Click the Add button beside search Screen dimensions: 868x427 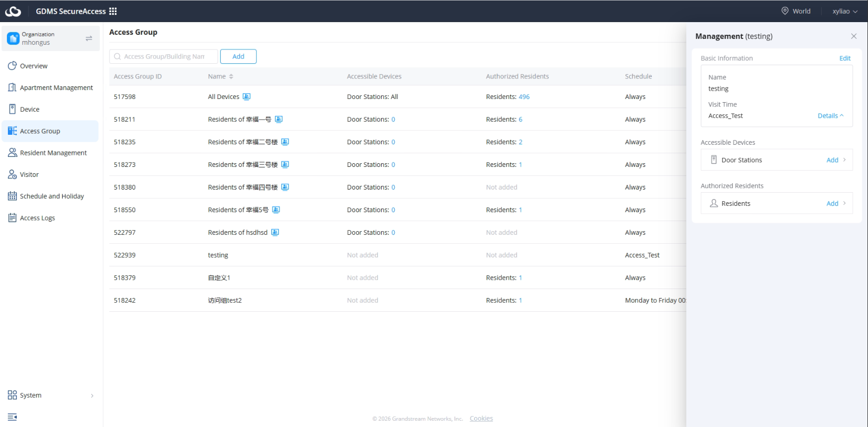238,56
